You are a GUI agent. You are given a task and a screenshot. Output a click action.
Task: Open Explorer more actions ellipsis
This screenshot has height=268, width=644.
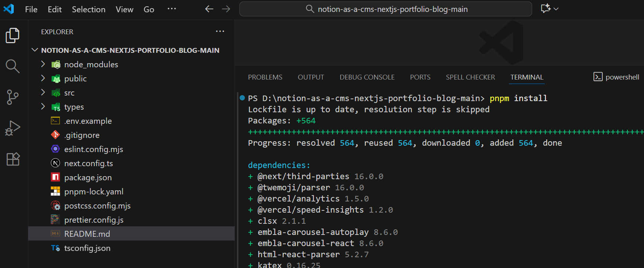(x=220, y=32)
